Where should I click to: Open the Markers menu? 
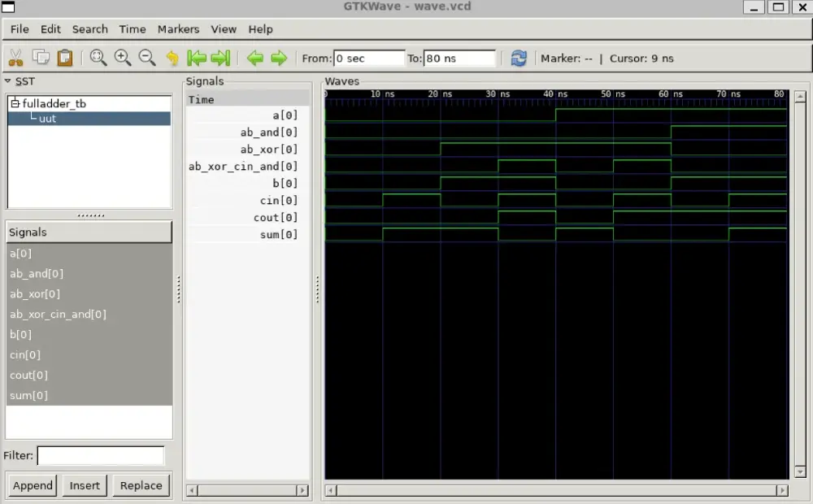pyautogui.click(x=178, y=28)
